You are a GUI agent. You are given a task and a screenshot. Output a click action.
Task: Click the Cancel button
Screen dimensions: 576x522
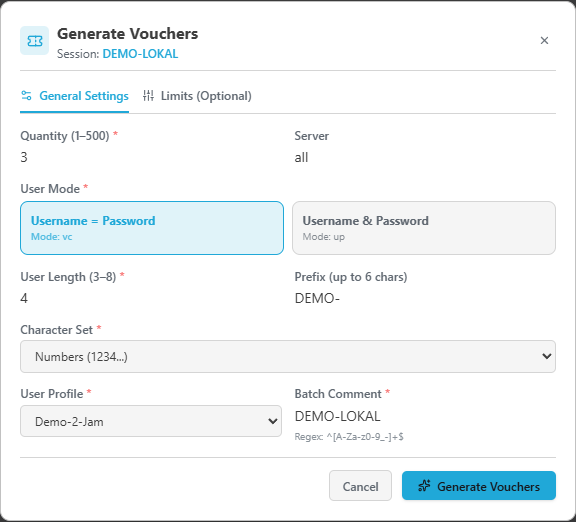(x=360, y=486)
